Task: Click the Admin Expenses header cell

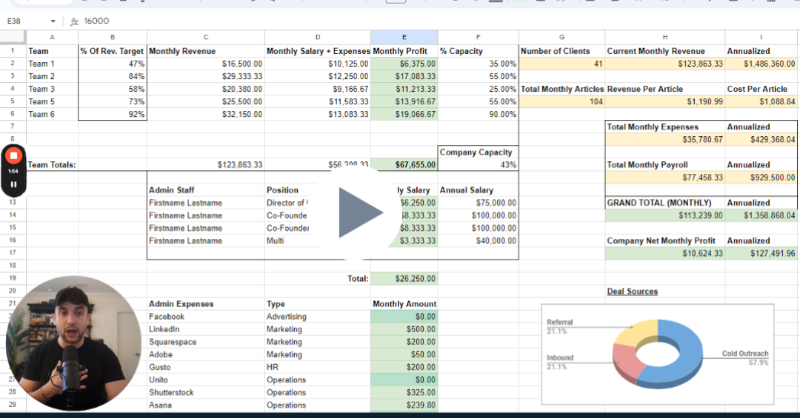Action: tap(206, 304)
